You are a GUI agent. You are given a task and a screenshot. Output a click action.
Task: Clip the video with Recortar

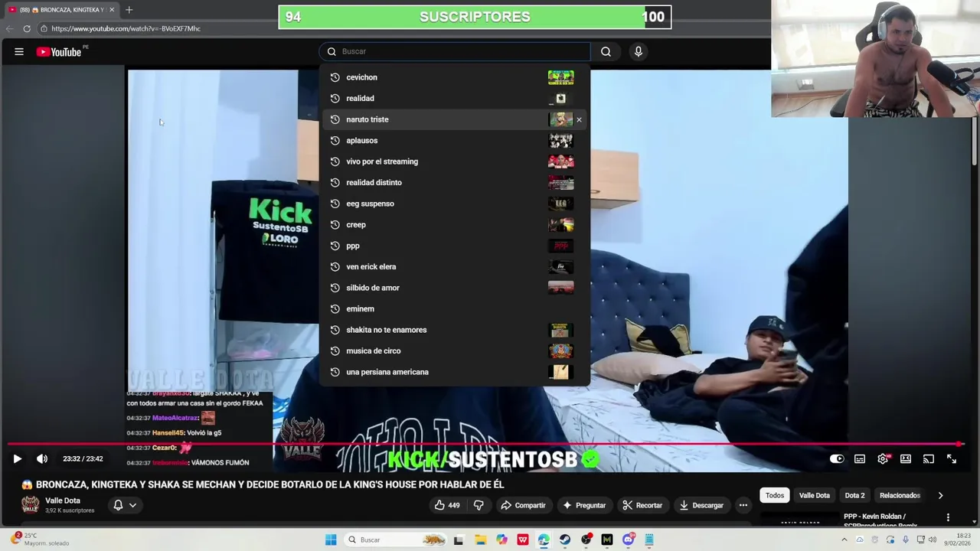click(642, 505)
